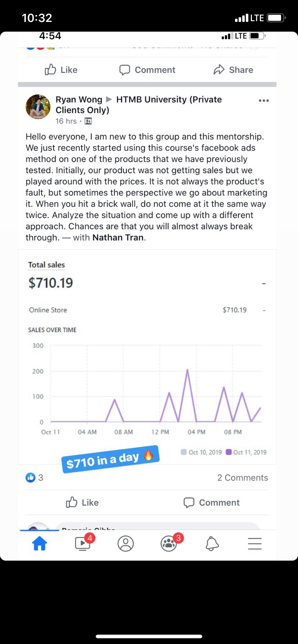
Task: Open the Notifications bell
Action: [212, 544]
